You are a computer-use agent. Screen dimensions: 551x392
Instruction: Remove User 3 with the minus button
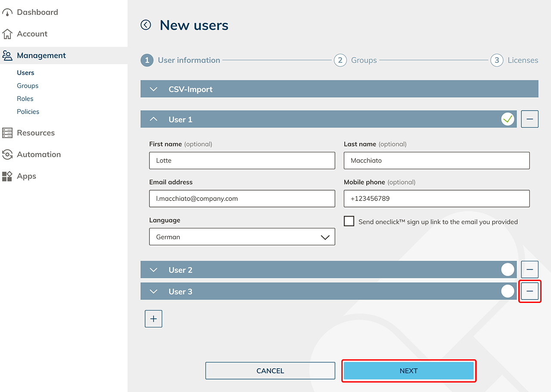coord(529,291)
